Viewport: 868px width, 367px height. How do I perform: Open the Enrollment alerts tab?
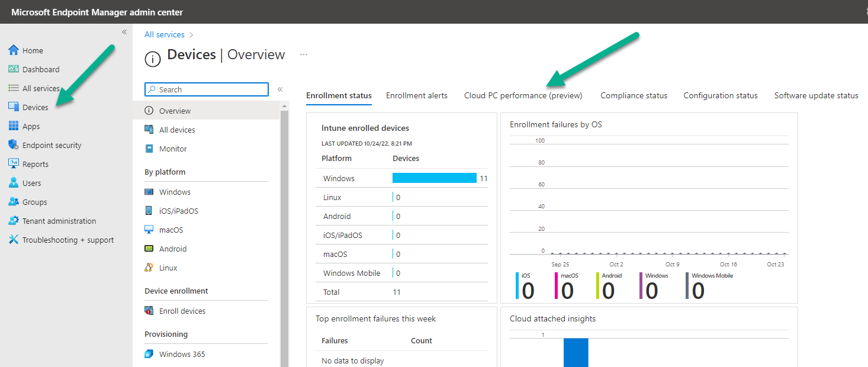pyautogui.click(x=417, y=95)
